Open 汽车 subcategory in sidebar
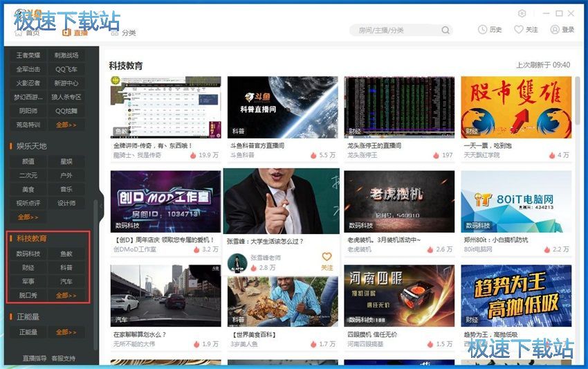 [66, 282]
